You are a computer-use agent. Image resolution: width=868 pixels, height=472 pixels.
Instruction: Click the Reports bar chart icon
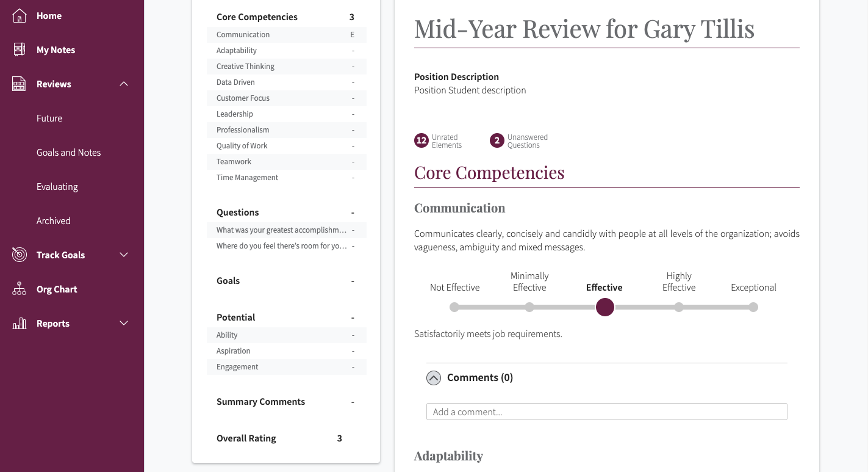coord(20,324)
